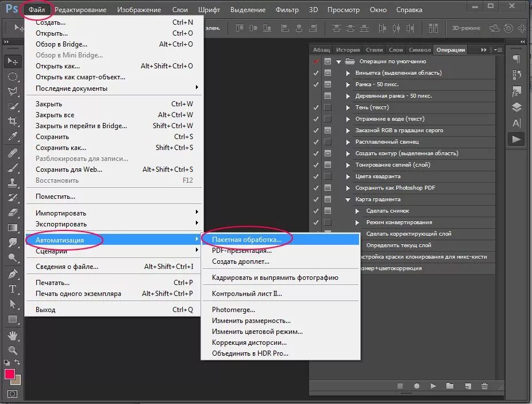The width and height of the screenshot is (532, 404).
Task: Toggle Quick Mask mode icon
Action: tap(13, 394)
